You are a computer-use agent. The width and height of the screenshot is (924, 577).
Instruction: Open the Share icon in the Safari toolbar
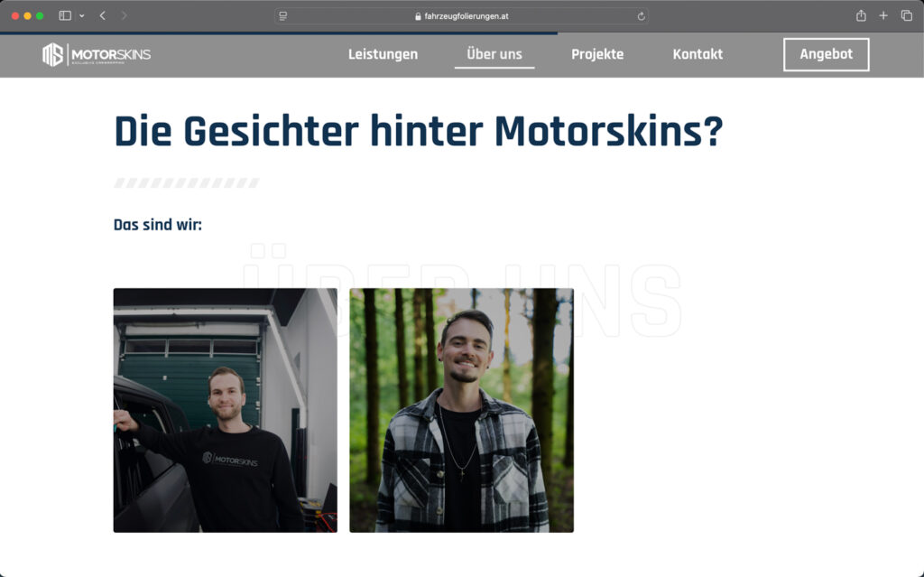coord(860,14)
